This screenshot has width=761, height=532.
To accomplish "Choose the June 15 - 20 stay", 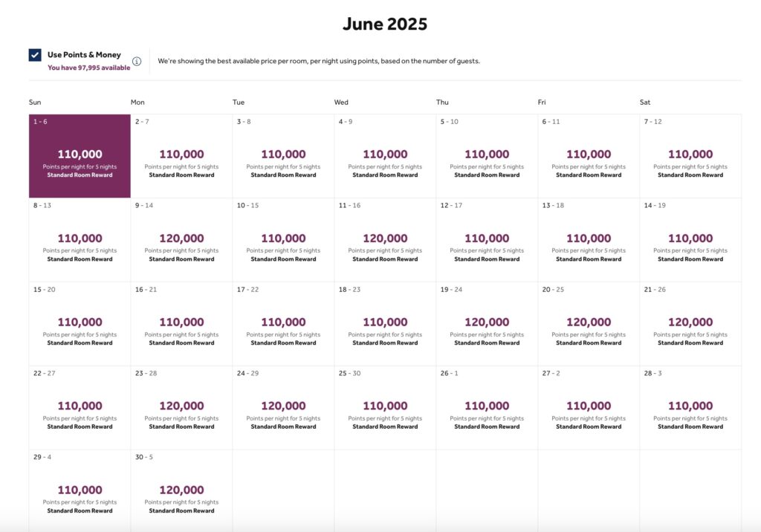I will click(80, 324).
